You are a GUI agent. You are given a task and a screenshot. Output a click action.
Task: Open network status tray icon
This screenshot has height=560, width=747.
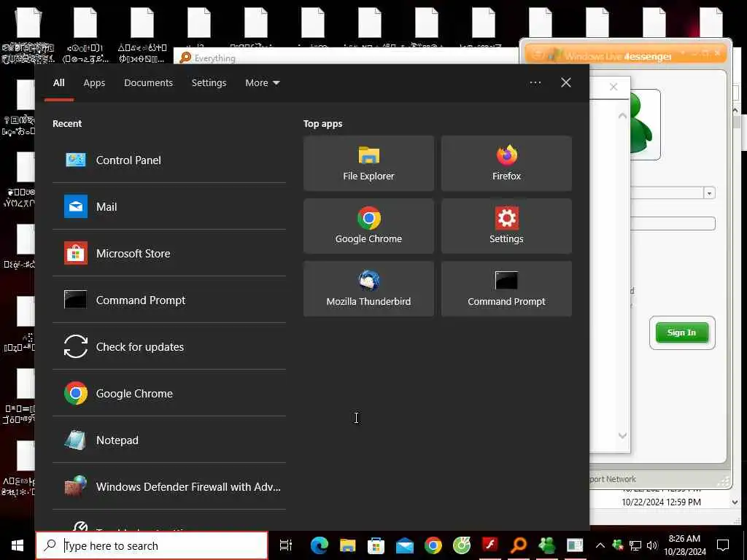click(635, 545)
